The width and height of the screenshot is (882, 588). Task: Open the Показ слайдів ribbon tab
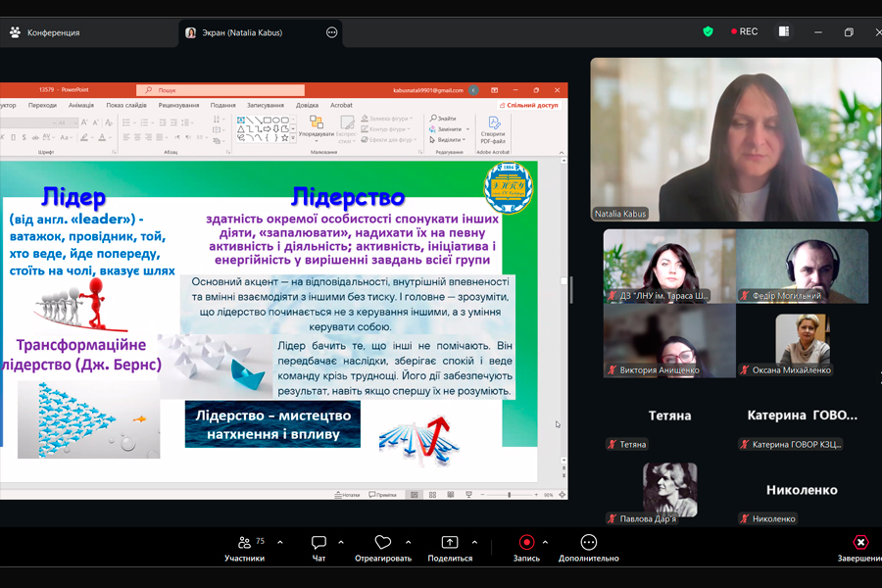[126, 105]
